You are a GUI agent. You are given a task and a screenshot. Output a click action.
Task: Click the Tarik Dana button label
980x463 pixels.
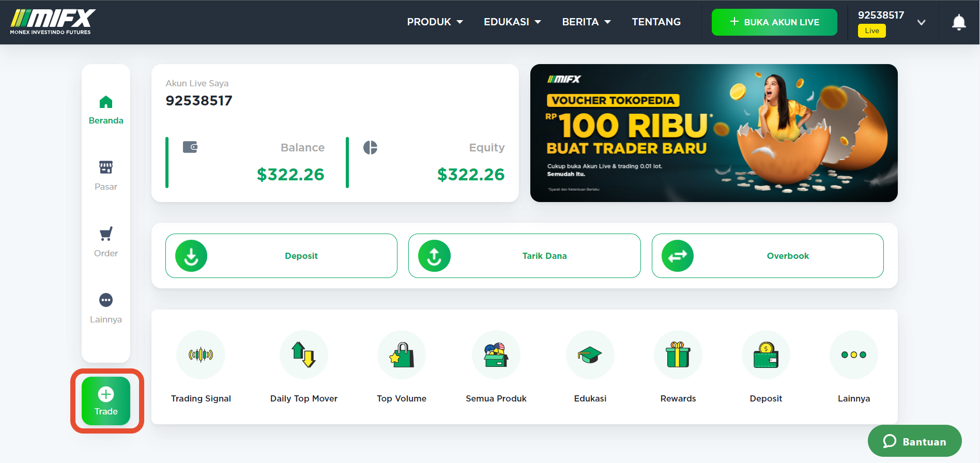click(544, 256)
